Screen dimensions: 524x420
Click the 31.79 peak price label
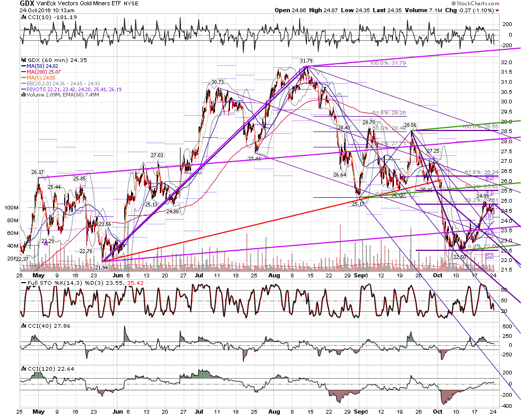[306, 61]
